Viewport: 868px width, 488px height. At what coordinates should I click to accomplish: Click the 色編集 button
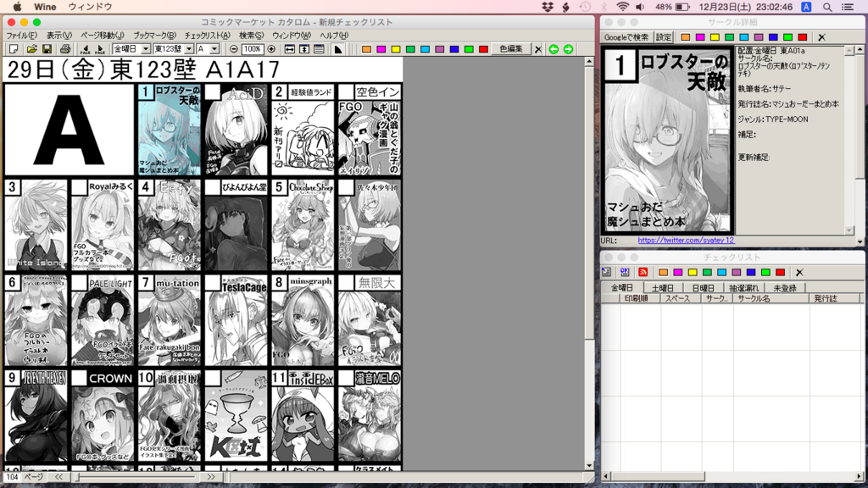click(511, 49)
